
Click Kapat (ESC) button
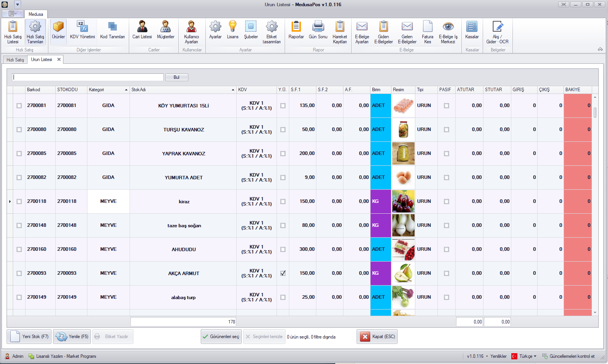pyautogui.click(x=377, y=337)
